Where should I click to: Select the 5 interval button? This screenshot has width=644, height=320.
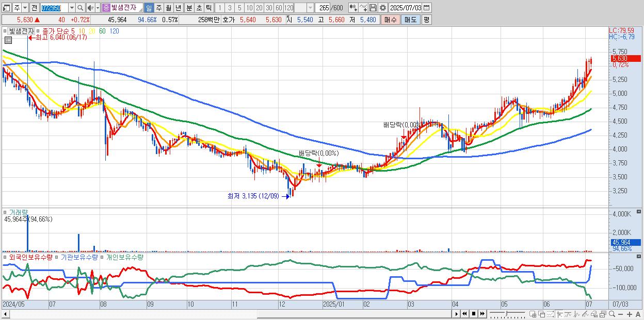[x=239, y=8]
